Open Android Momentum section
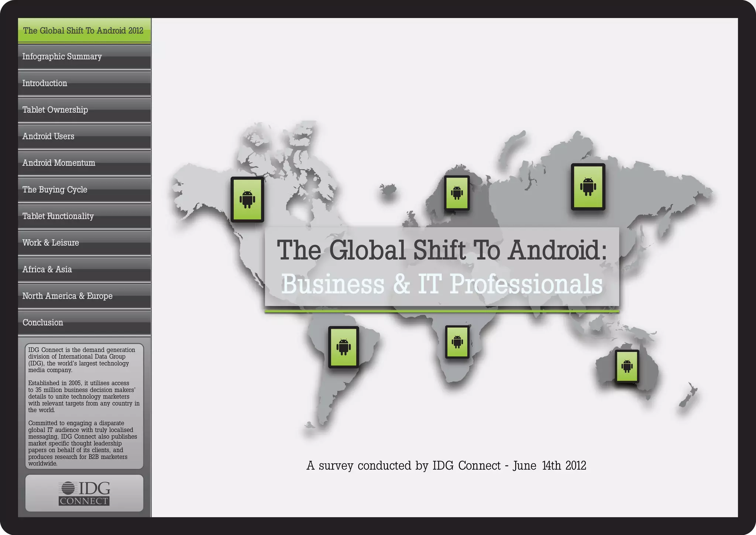Viewport: 756px width, 535px height. pyautogui.click(x=84, y=163)
